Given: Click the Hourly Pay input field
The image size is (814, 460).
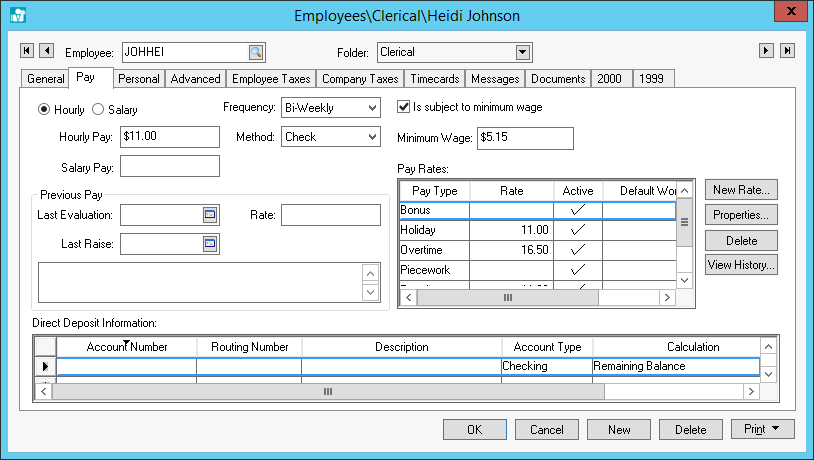Looking at the screenshot, I should (x=169, y=137).
